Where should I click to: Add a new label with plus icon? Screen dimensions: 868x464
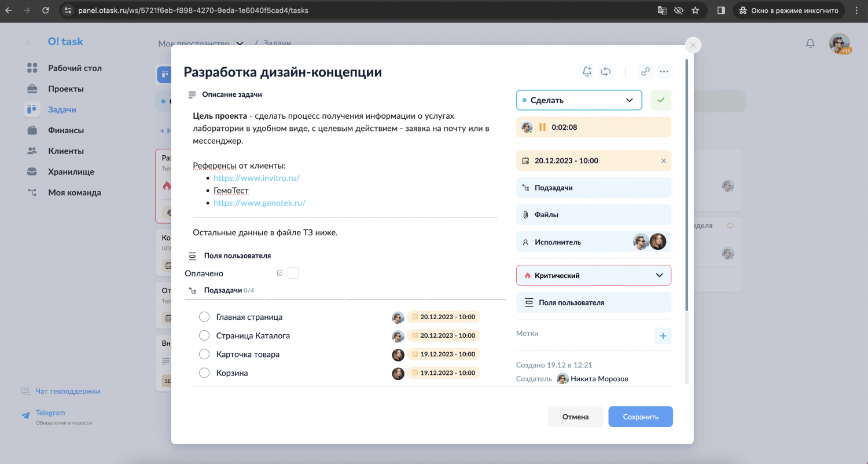pos(663,335)
